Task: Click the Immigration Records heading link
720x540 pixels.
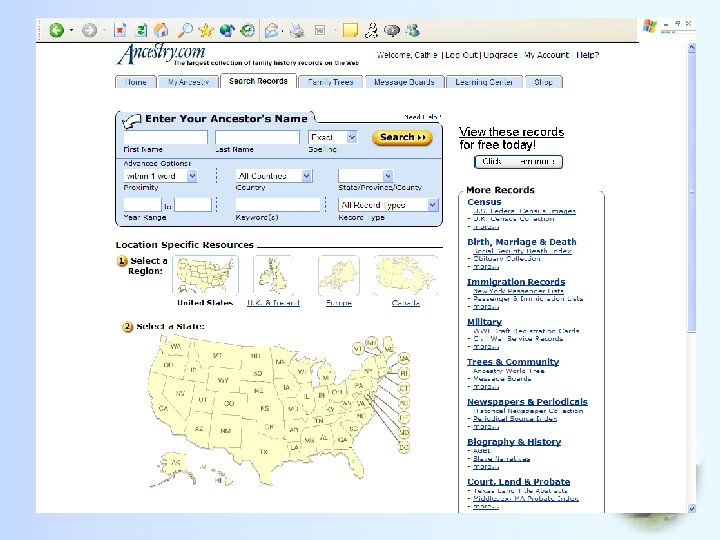Action: click(516, 282)
